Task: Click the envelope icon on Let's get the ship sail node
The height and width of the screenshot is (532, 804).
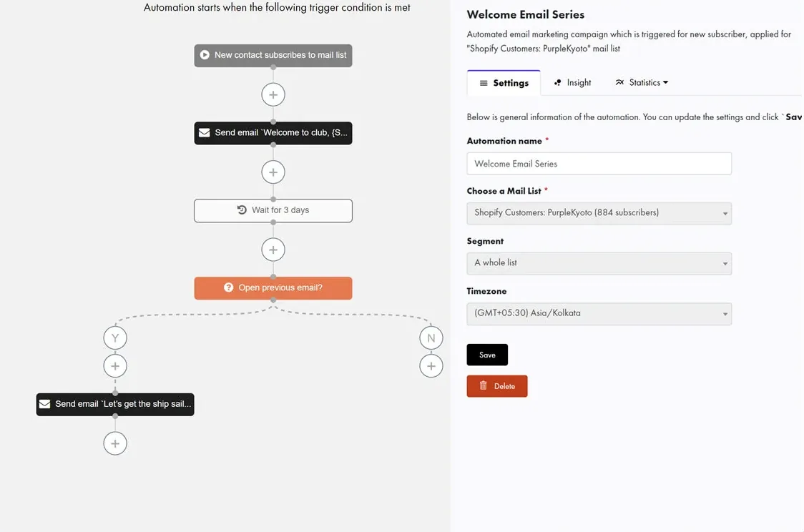Action: (x=44, y=404)
